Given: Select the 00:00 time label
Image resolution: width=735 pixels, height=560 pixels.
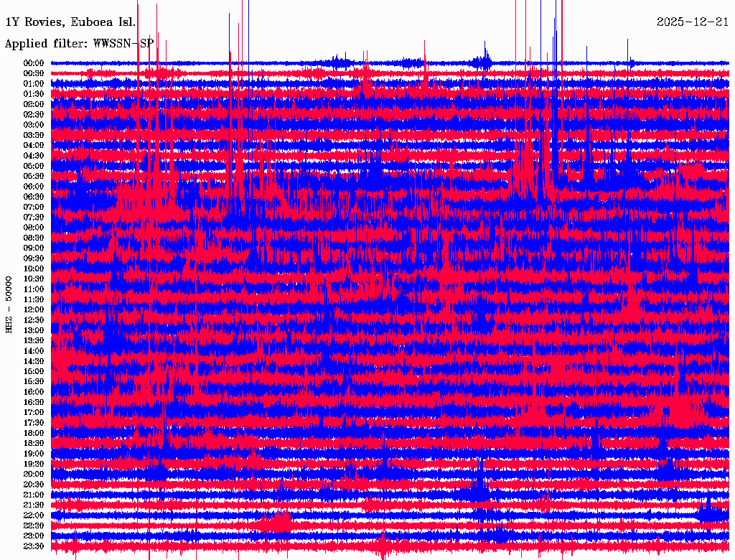Looking at the screenshot, I should [34, 63].
